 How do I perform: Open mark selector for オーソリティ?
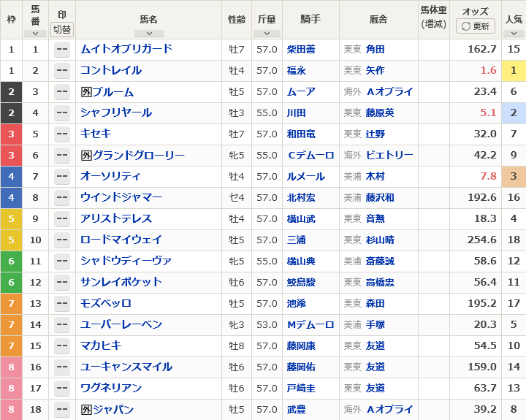tap(62, 177)
